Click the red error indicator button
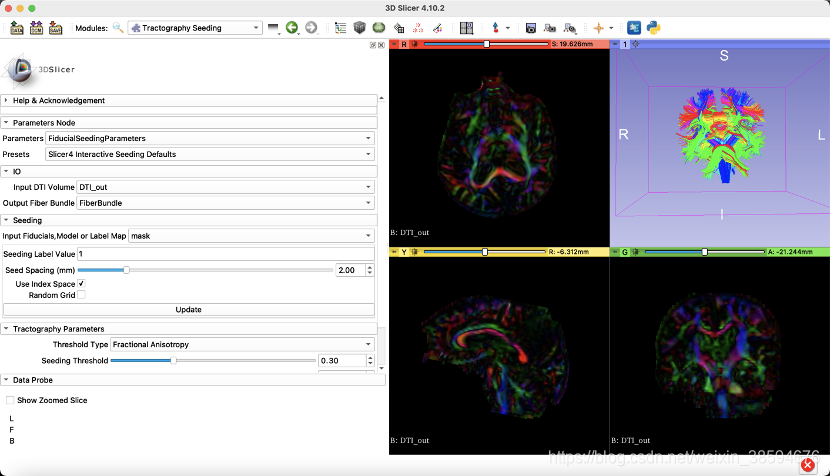Viewport: 830px width, 476px height. tap(807, 465)
